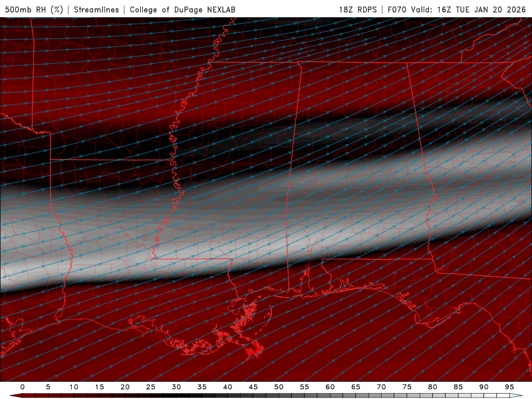
Task: Click the 'Valid: 16Z TUE JAN 20 2026' text
Action: tap(468, 9)
